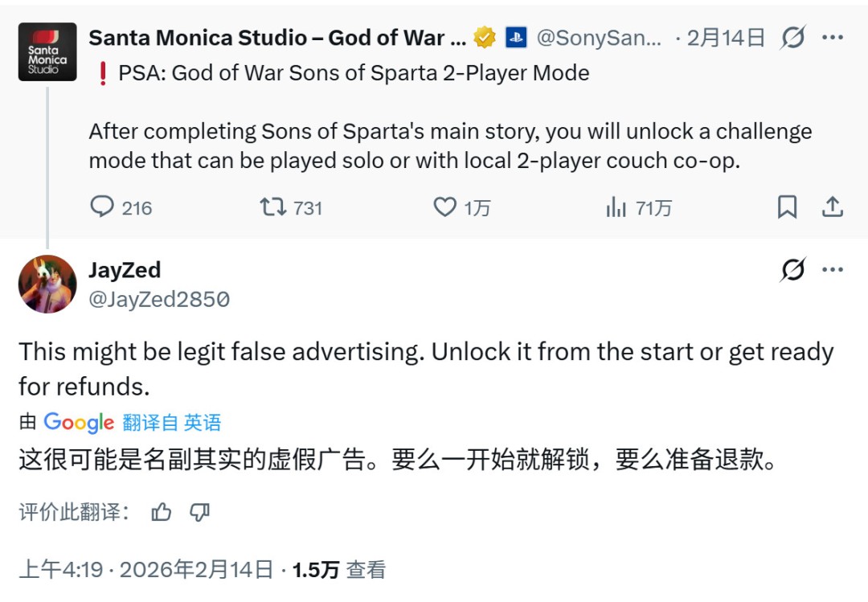
Task: Open the three-dot menu on JayZed's reply
Action: [x=833, y=272]
